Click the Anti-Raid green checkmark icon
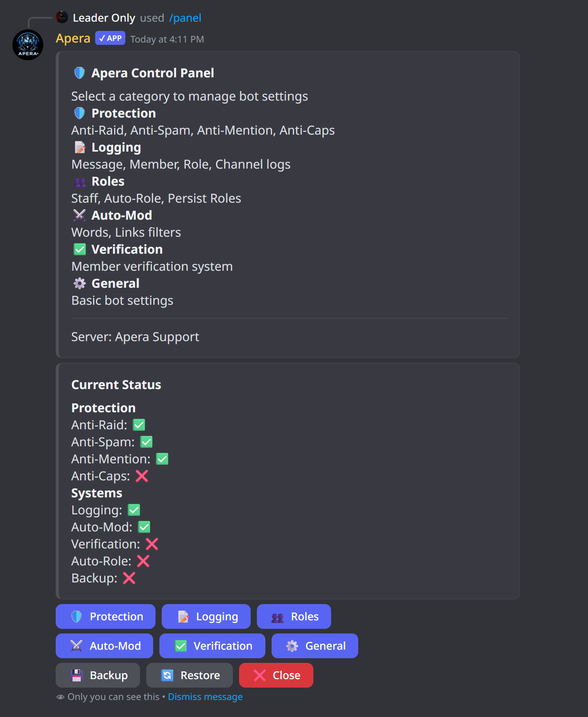The image size is (588, 717). [139, 425]
